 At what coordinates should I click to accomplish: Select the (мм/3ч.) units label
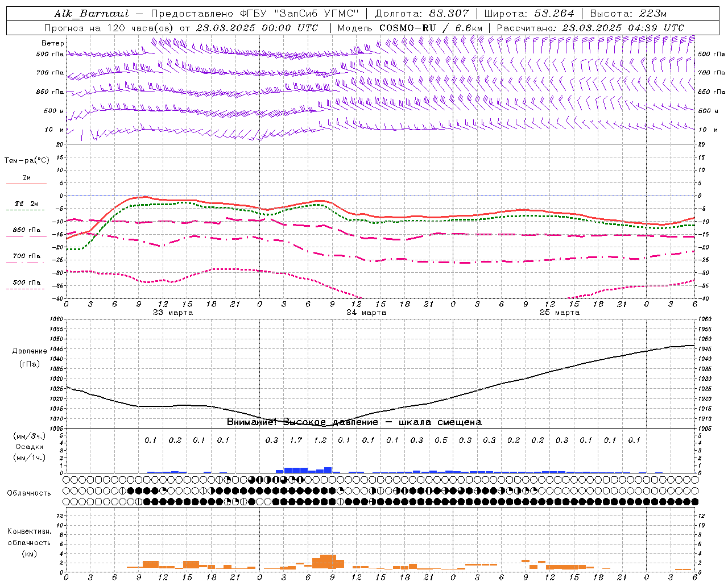[30, 436]
